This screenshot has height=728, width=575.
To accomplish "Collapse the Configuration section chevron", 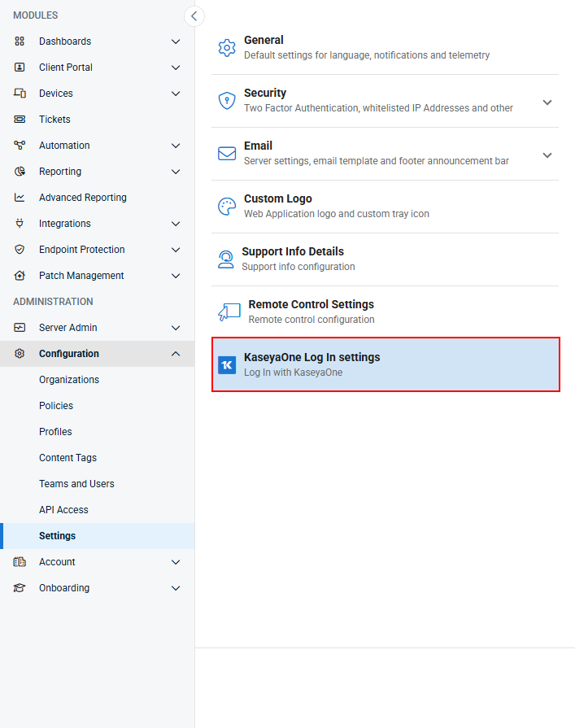I will point(176,354).
